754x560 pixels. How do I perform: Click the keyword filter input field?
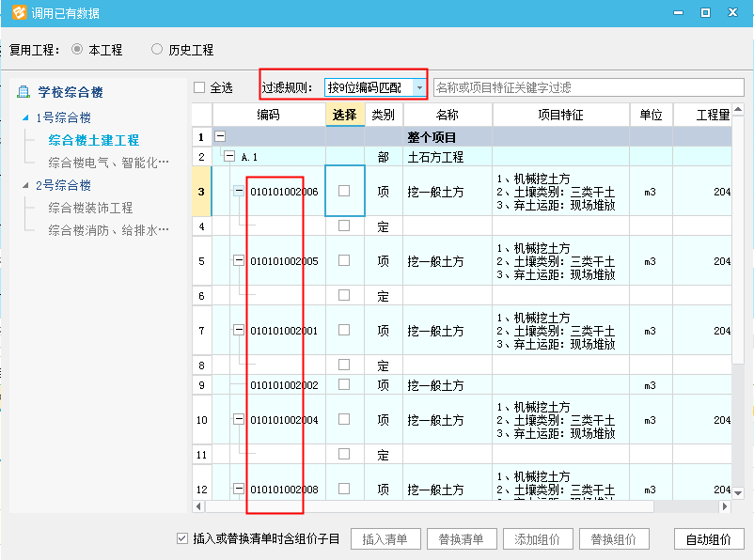pos(588,87)
